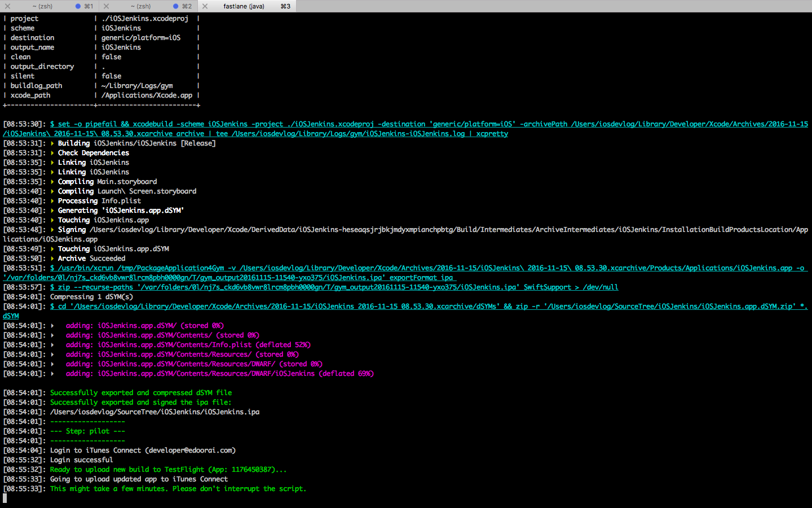Viewport: 812px width, 508px height.
Task: Click the 'set -o pipefail && xcodebuild' command line
Action: (405, 129)
